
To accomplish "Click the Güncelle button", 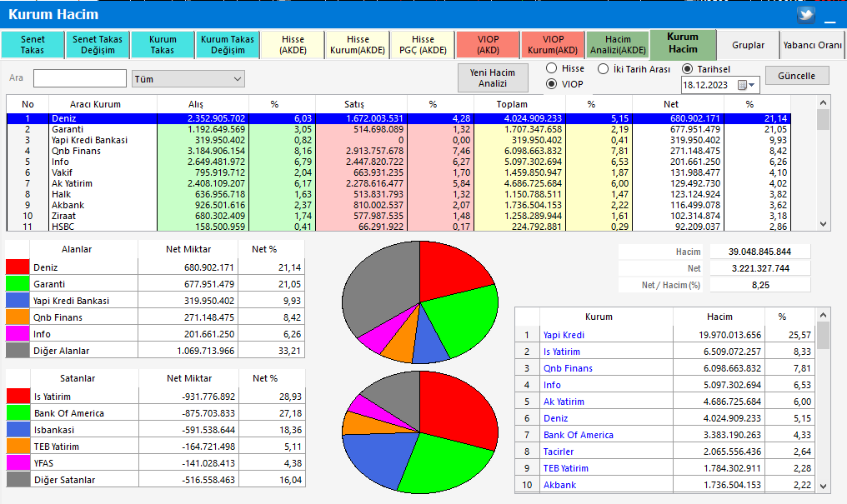I will click(797, 76).
